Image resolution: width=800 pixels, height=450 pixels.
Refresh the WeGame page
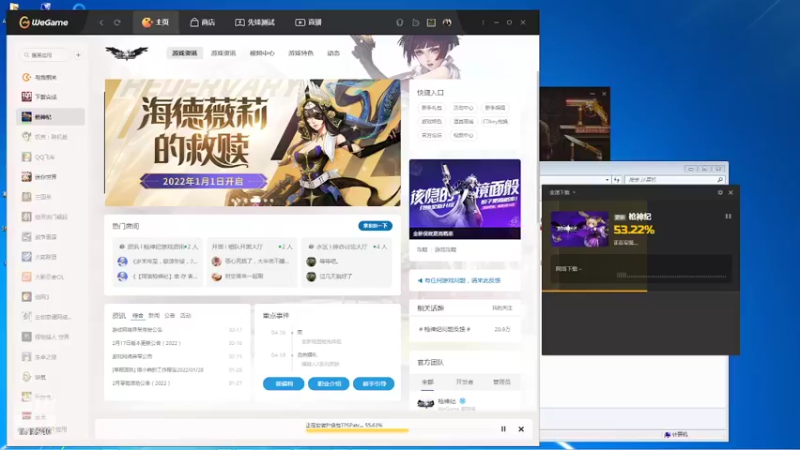point(117,22)
